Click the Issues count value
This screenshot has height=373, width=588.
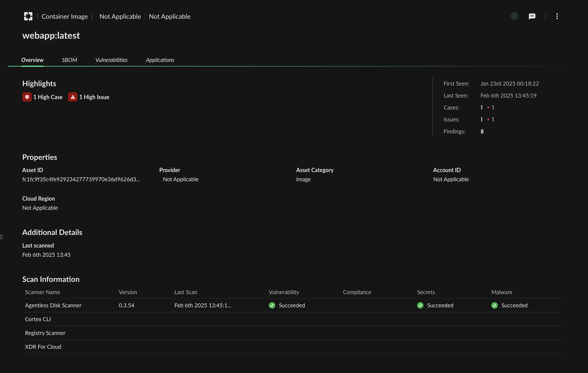click(482, 119)
